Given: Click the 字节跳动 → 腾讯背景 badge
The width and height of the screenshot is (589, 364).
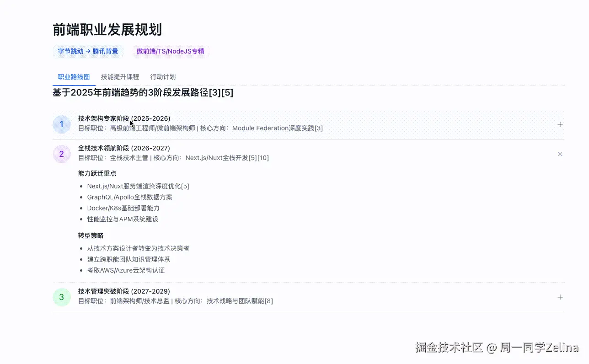Looking at the screenshot, I should click(x=88, y=51).
